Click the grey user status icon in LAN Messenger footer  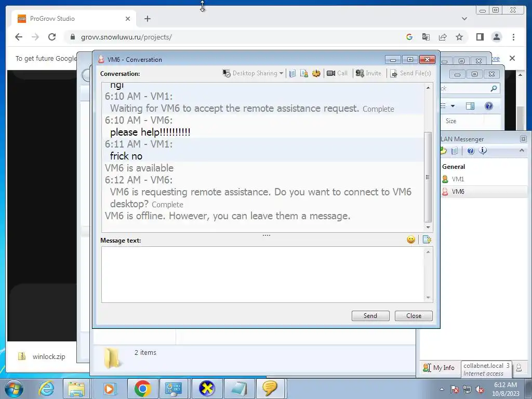coord(519,368)
